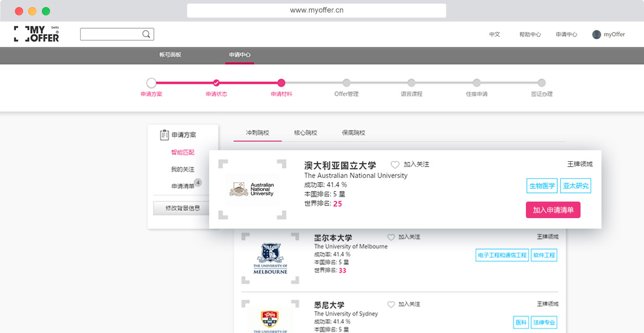Click the 生物医学 tag
644x333 pixels.
[x=542, y=186]
